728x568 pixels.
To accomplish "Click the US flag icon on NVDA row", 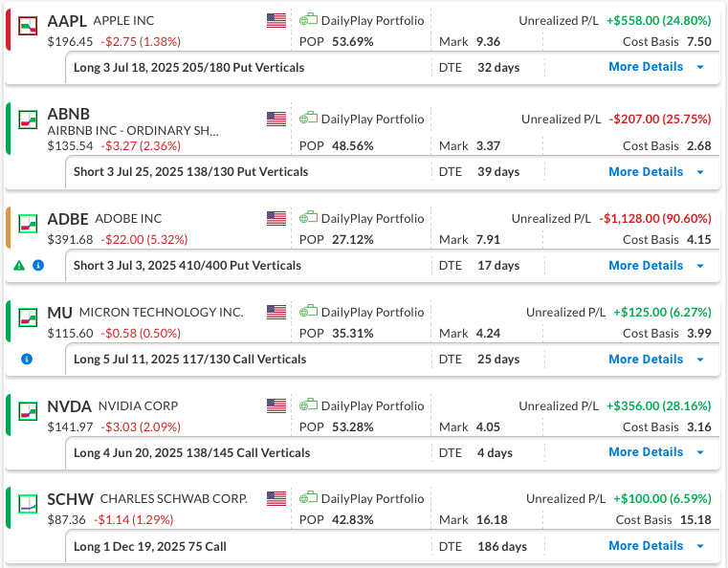I will point(276,406).
